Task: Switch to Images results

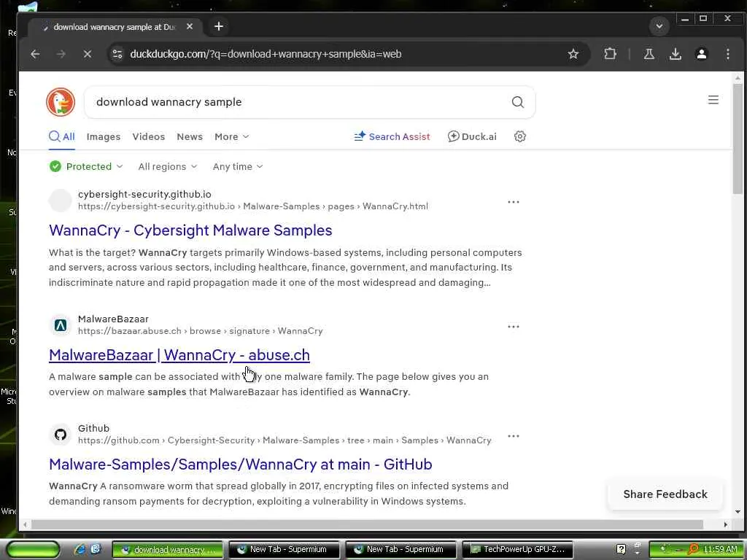Action: [x=104, y=136]
